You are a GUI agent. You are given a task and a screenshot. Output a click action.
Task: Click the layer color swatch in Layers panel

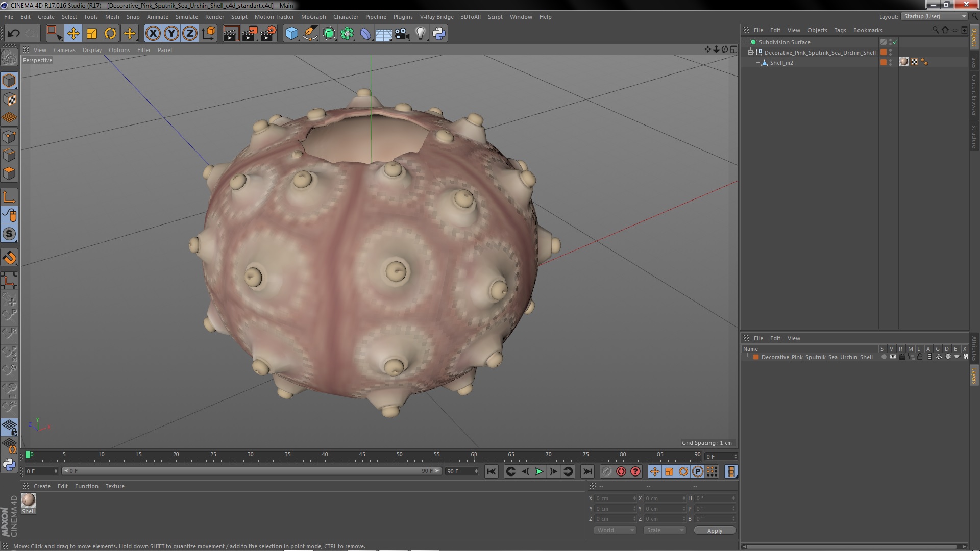pyautogui.click(x=756, y=357)
